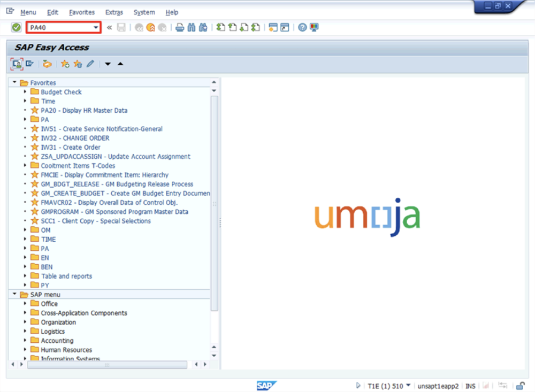Select the Create Role pencil icon
The height and width of the screenshot is (392, 535).
coord(90,64)
